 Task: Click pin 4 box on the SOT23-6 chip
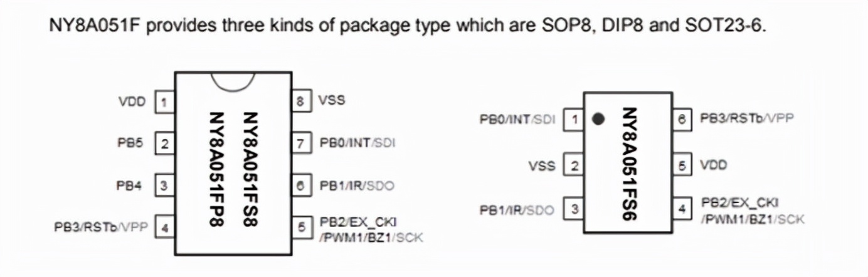tap(682, 209)
